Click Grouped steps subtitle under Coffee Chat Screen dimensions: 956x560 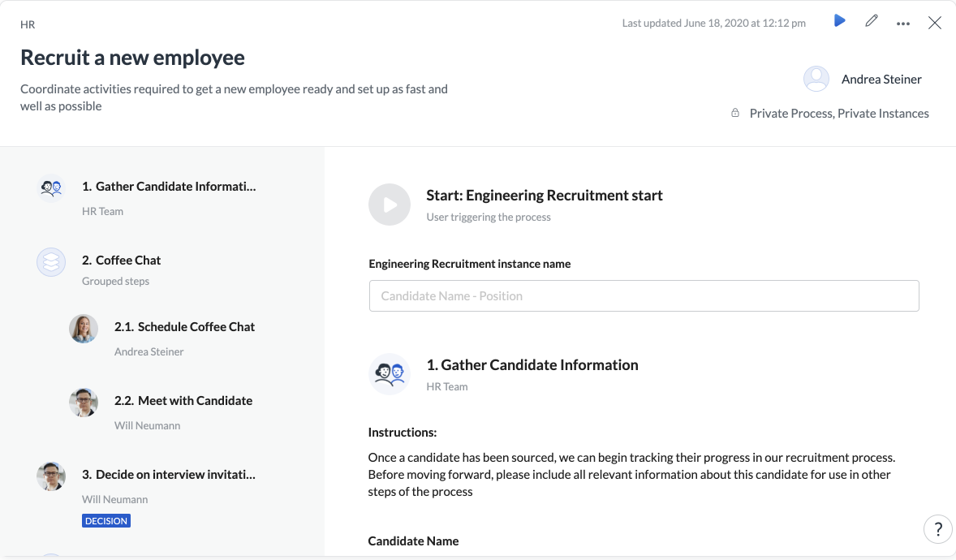(x=115, y=281)
